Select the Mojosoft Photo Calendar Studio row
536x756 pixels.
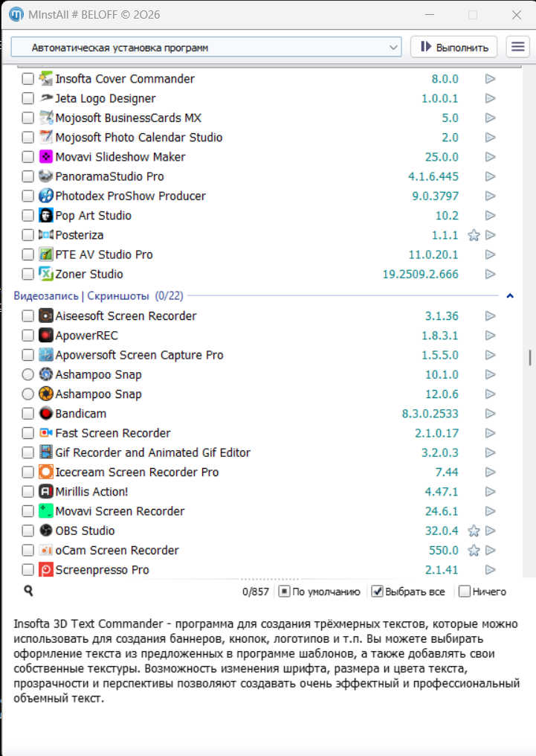[x=260, y=138]
